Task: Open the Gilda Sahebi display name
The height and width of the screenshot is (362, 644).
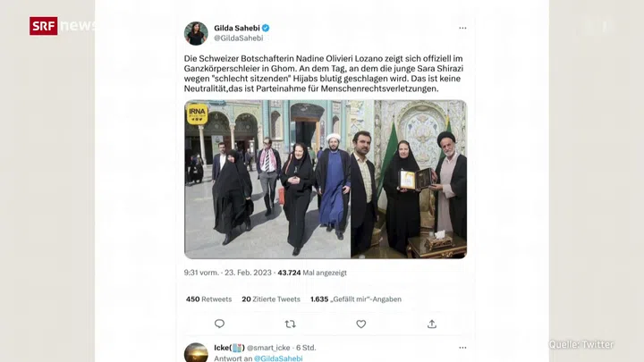Action: coord(236,28)
